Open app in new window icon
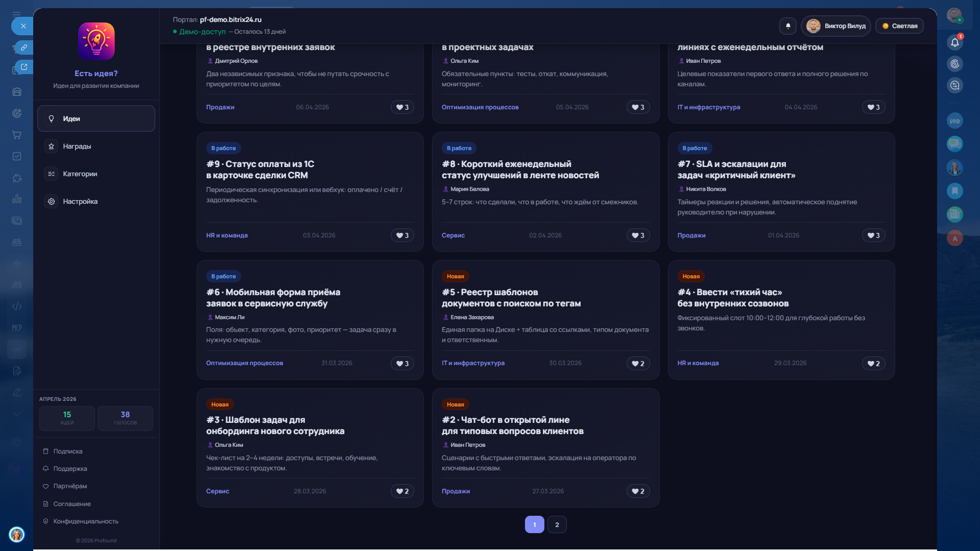Viewport: 980px width, 551px height. click(23, 67)
